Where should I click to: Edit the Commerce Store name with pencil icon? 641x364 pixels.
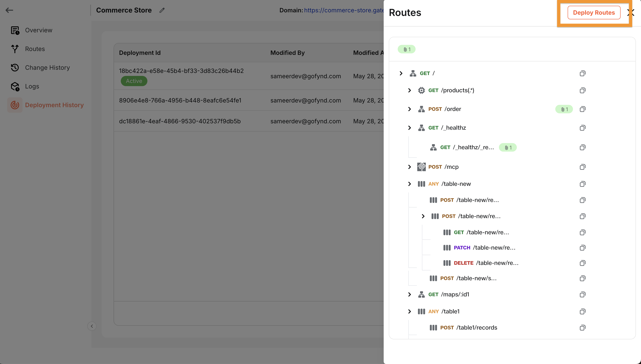click(162, 10)
